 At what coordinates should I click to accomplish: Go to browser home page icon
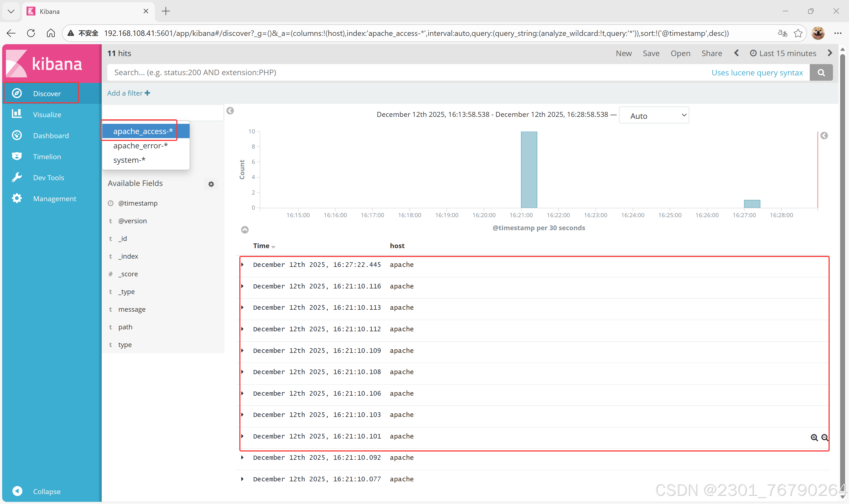point(51,33)
